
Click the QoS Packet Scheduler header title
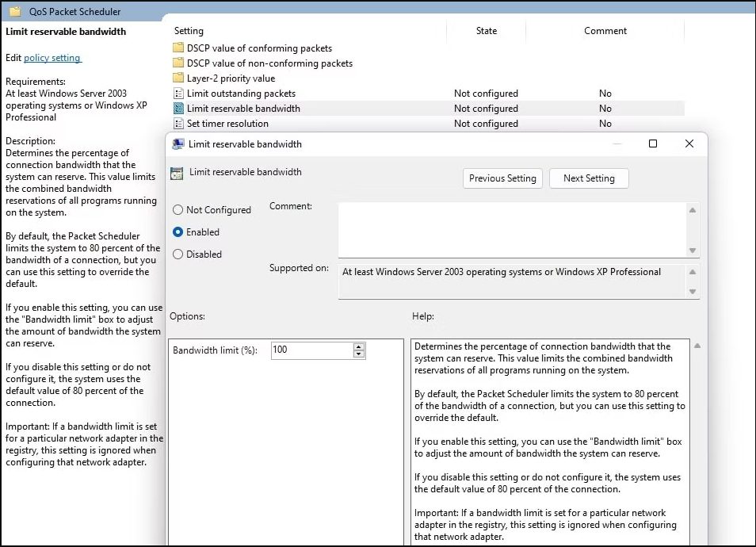point(74,12)
